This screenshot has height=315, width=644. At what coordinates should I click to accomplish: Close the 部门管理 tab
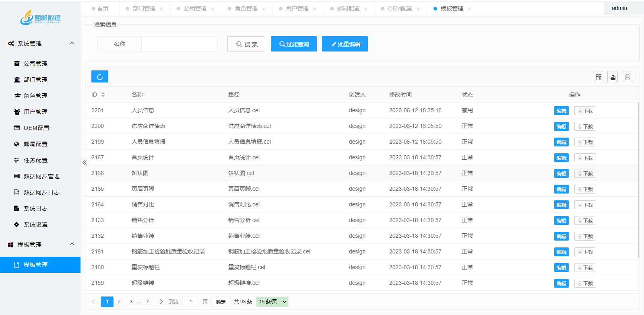tap(161, 9)
